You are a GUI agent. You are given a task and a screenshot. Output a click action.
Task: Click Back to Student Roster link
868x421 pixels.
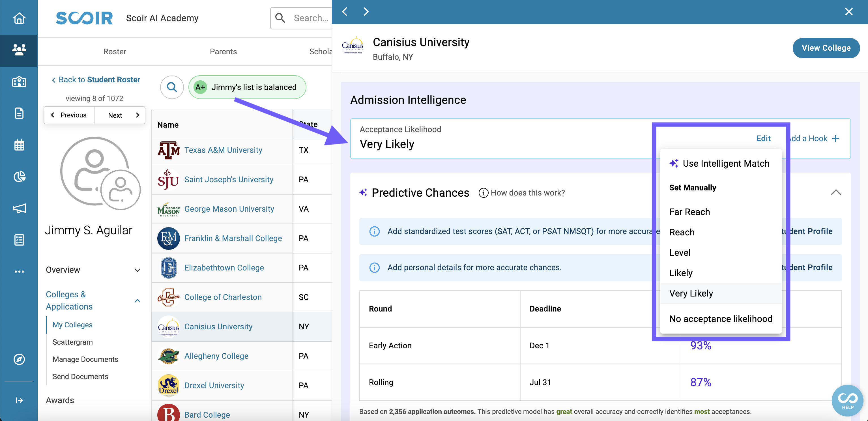96,80
